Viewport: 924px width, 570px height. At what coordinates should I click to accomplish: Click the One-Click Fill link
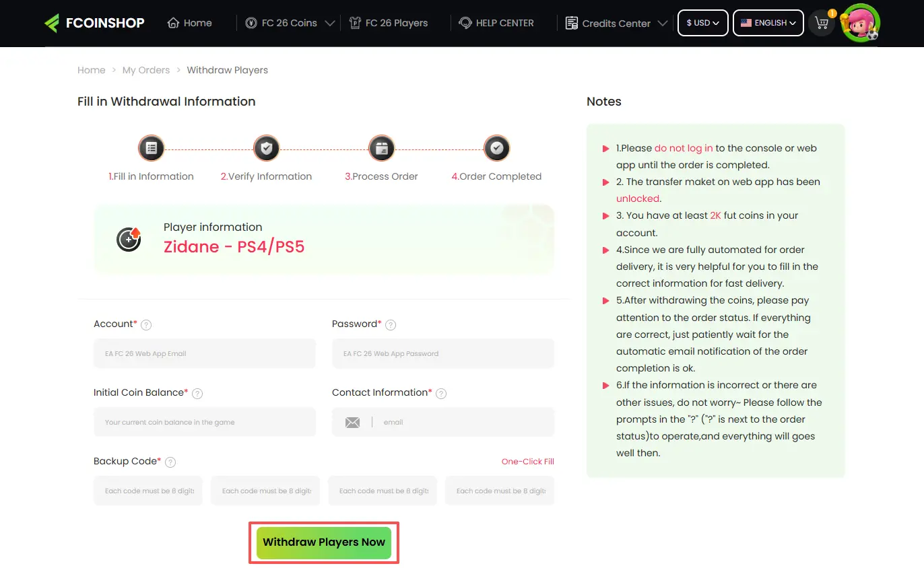tap(527, 462)
